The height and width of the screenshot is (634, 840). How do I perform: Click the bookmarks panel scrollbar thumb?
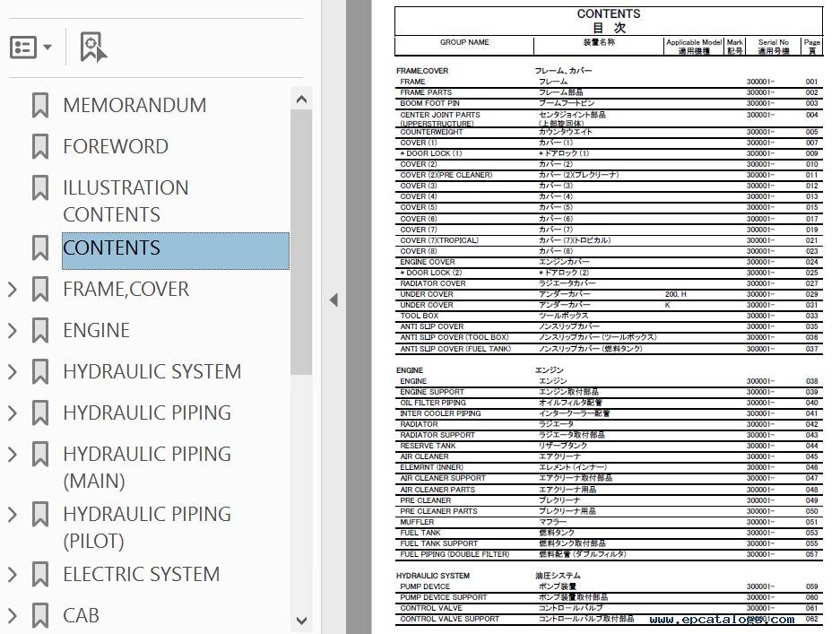tap(301, 242)
